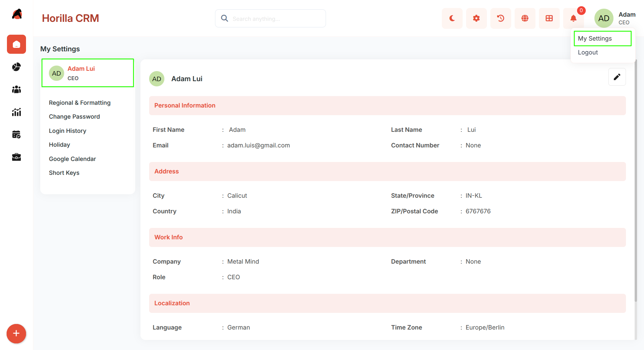The image size is (644, 350).
Task: Click the email adam.luis@gmail.com
Action: [x=259, y=145]
